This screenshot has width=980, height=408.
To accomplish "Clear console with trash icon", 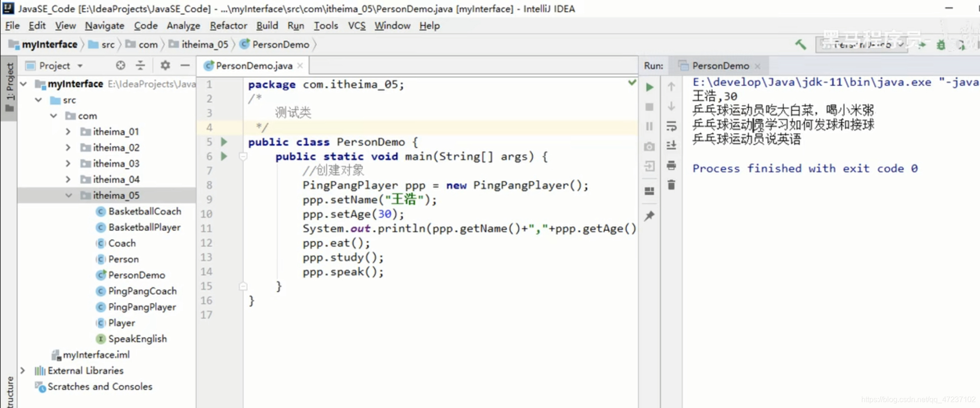I will pos(672,185).
